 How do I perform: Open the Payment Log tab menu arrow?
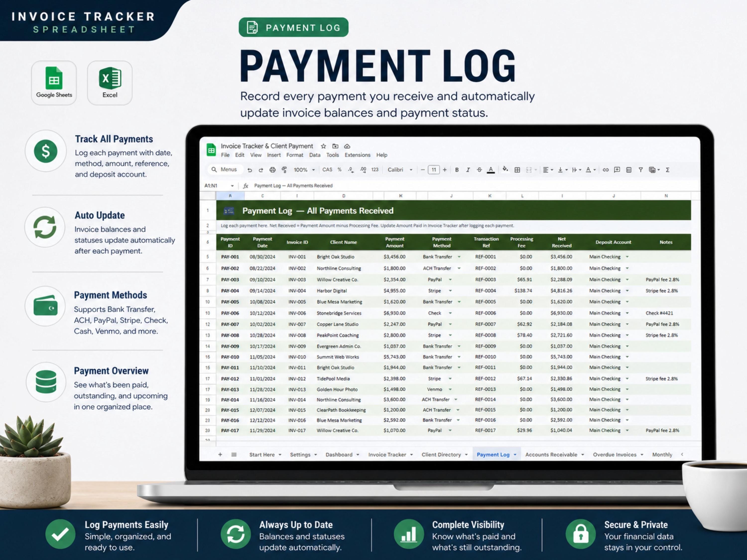click(515, 455)
